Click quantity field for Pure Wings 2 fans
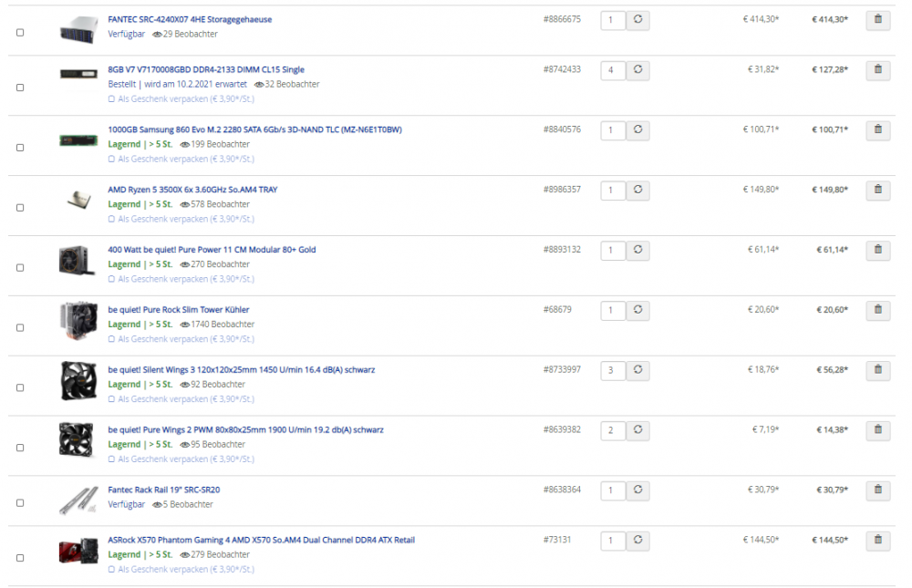This screenshot has height=588, width=912. pyautogui.click(x=613, y=431)
